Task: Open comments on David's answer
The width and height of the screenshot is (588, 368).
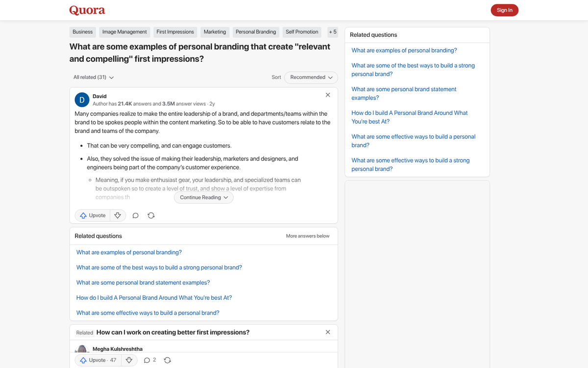Action: 135,215
